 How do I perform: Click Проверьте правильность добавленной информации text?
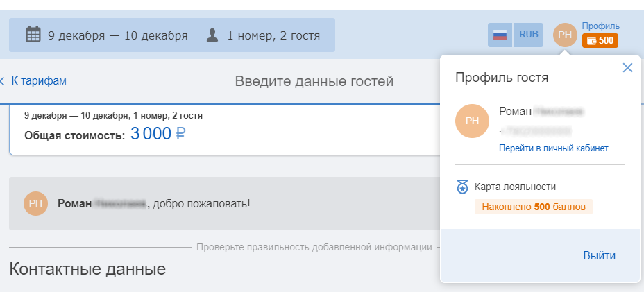coord(314,247)
